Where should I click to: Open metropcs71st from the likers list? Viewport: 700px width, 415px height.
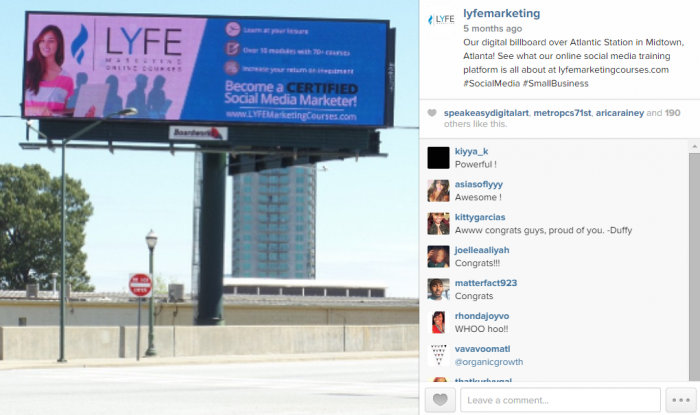click(562, 113)
